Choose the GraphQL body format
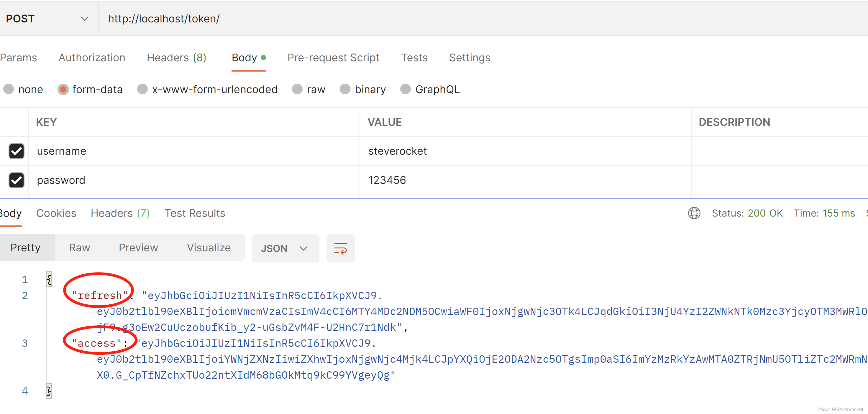Screen dimensions: 868x414 click(x=406, y=89)
